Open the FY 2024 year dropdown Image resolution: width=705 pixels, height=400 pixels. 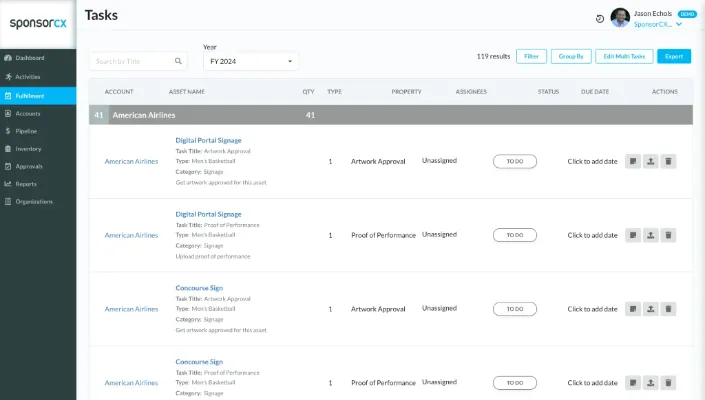[x=250, y=61]
